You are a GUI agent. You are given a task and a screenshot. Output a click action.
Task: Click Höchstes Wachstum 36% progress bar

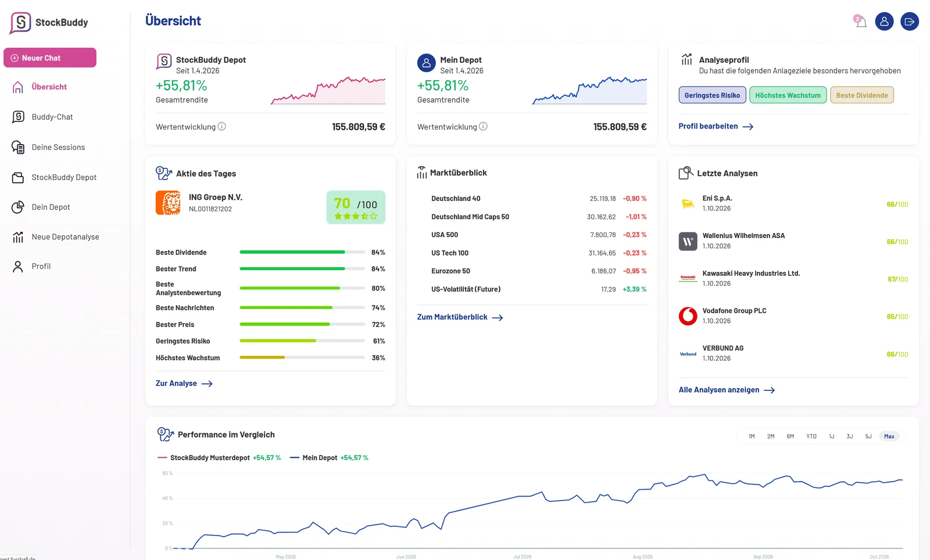coord(302,358)
